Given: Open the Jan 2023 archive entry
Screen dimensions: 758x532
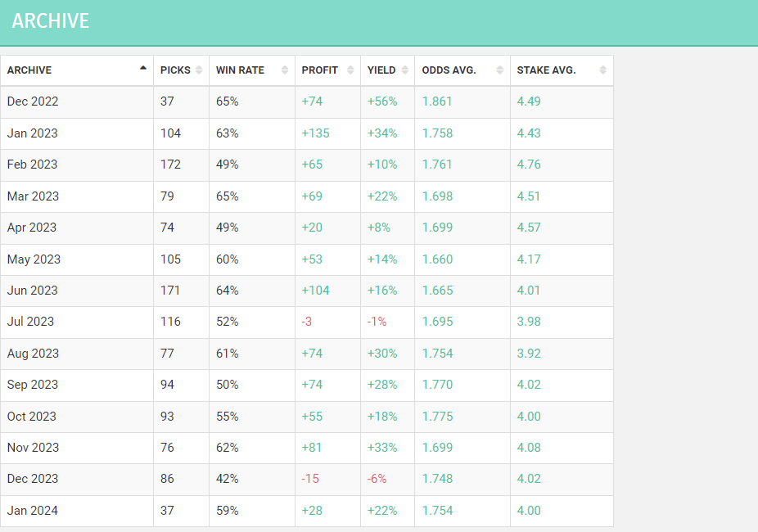Looking at the screenshot, I should (33, 133).
